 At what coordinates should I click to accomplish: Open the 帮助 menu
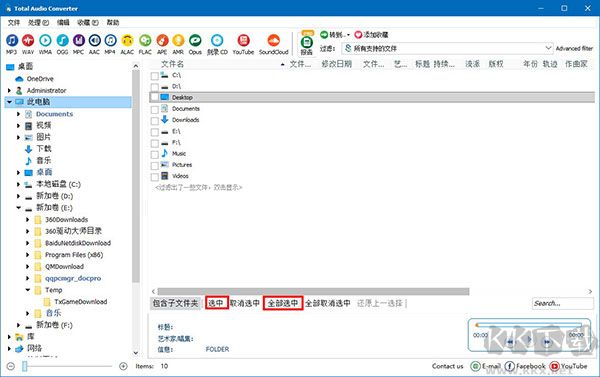[x=113, y=23]
